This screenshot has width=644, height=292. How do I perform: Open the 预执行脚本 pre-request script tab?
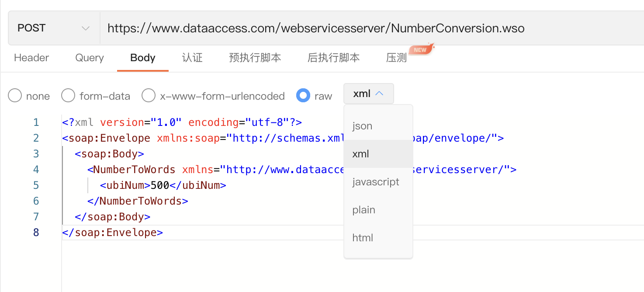[x=255, y=57]
